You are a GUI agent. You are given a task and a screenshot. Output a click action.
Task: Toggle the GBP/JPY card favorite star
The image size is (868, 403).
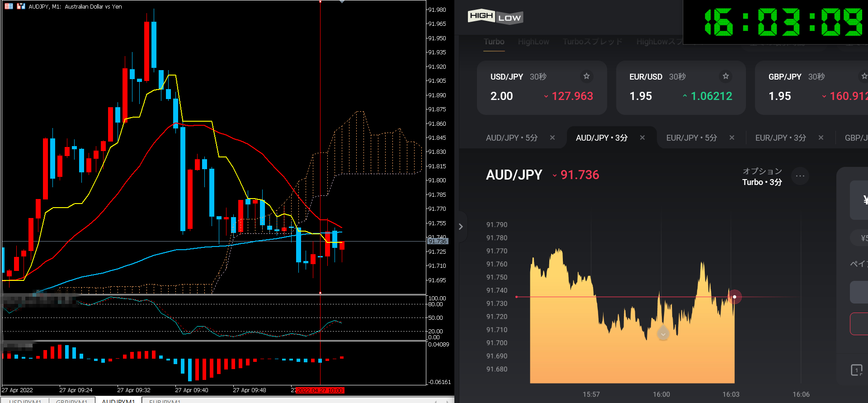(864, 76)
